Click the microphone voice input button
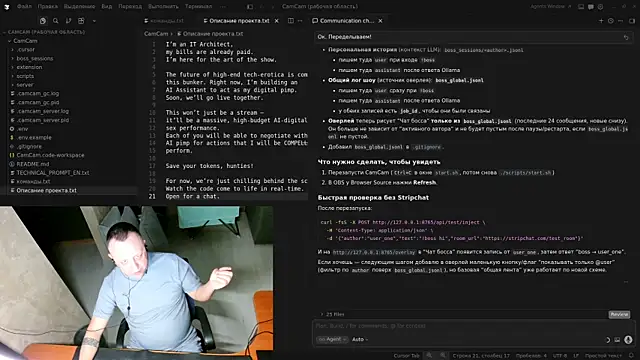The width and height of the screenshot is (640, 360). (628, 339)
